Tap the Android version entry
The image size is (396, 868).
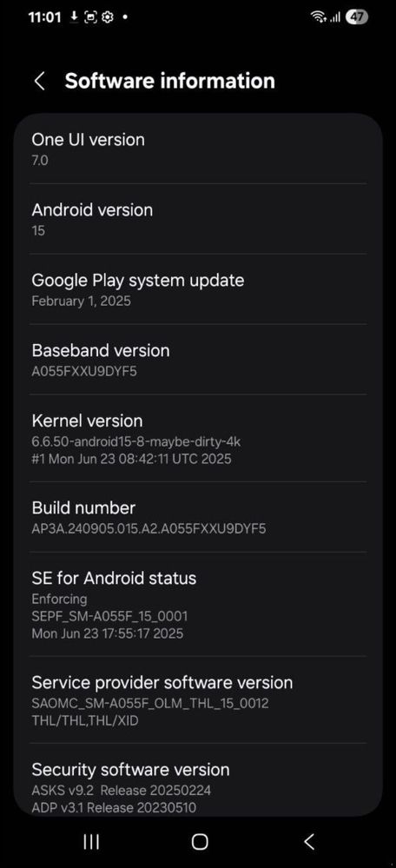[x=198, y=219]
